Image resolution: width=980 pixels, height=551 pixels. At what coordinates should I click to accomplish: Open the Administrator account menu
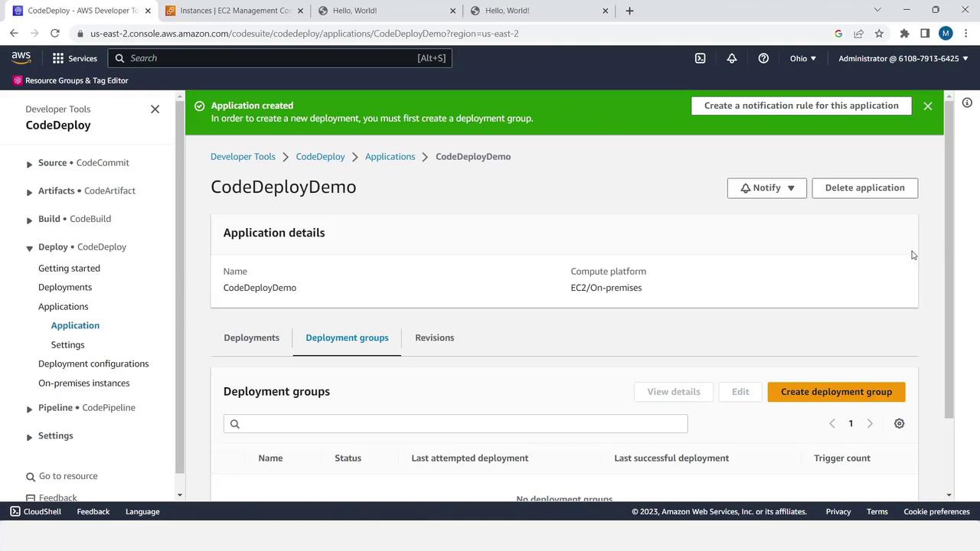(903, 58)
